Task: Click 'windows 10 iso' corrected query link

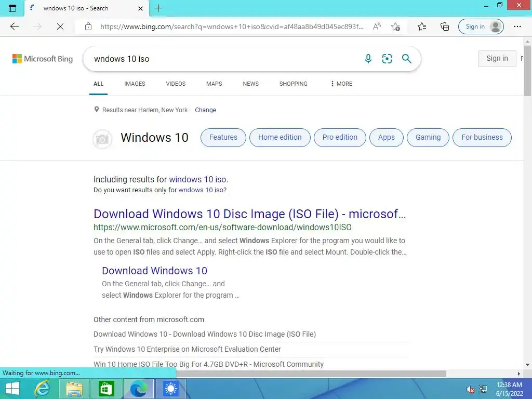Action: click(x=198, y=179)
